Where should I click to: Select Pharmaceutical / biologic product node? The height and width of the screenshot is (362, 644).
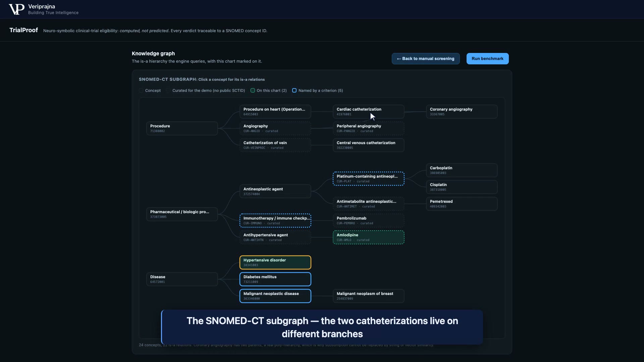pyautogui.click(x=182, y=214)
